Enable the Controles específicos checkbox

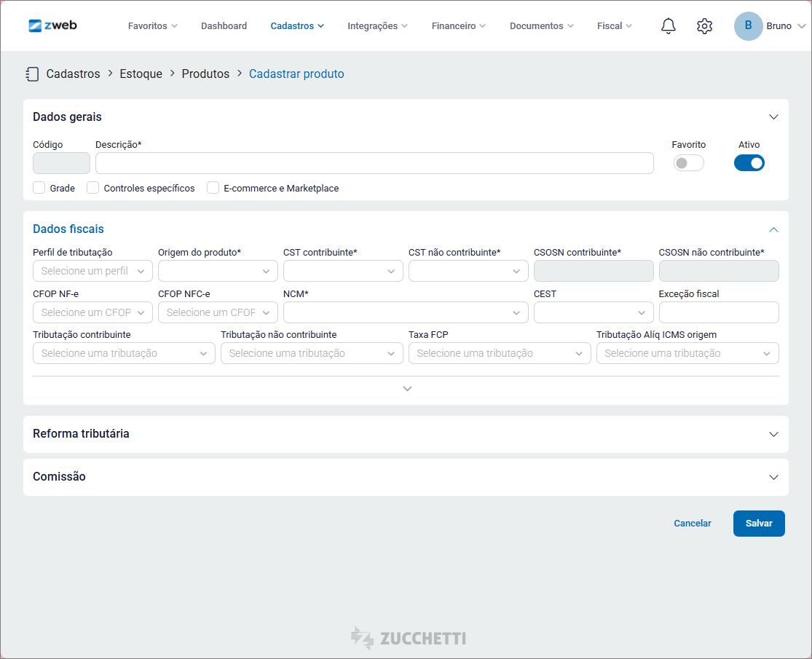(93, 188)
